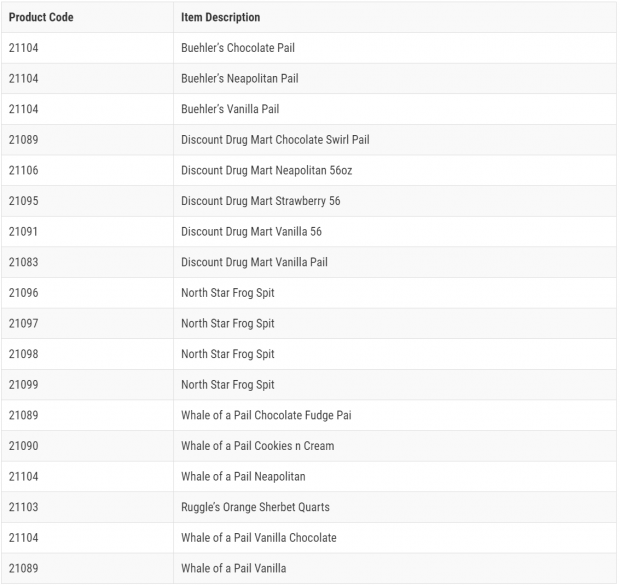Screen dimensions: 620x585
Task: Click product code 21096
Action: click(24, 293)
